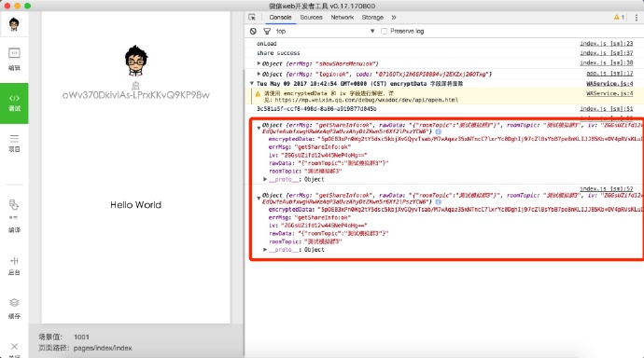The height and width of the screenshot is (358, 644).
Task: Click the mp.weixin.qq.com documentation URL
Action: tap(367, 100)
